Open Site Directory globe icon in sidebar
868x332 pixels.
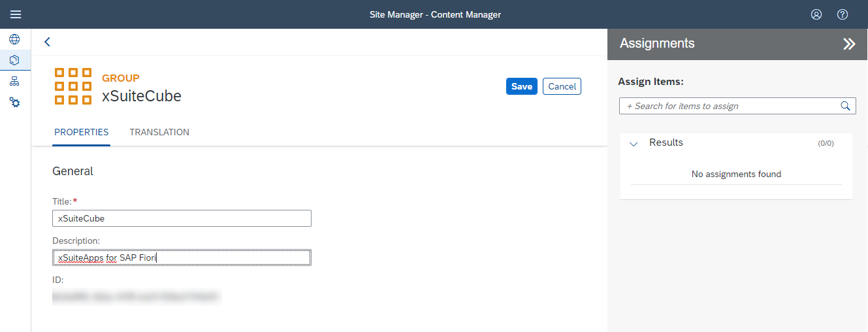tap(14, 39)
